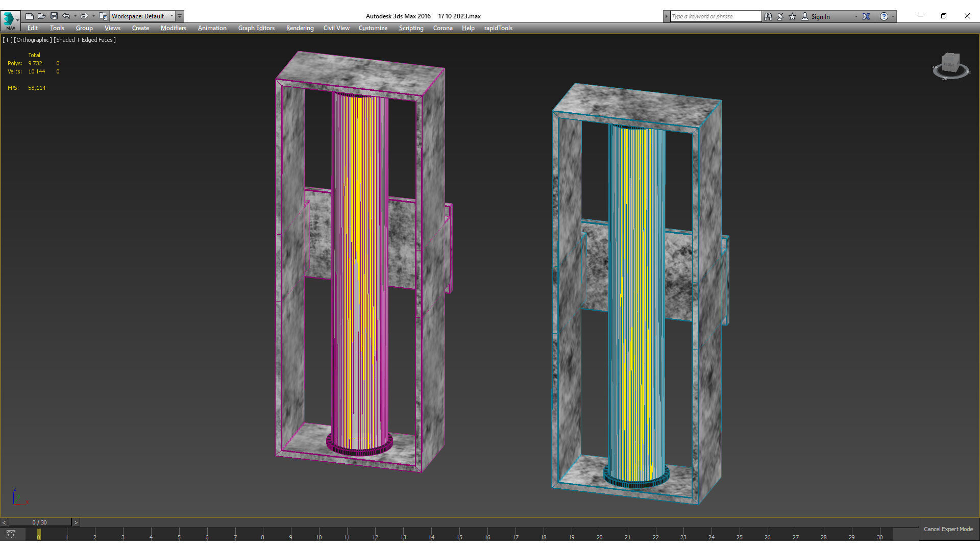Open the Corona menu
Image resolution: width=980 pixels, height=551 pixels.
pyautogui.click(x=443, y=28)
